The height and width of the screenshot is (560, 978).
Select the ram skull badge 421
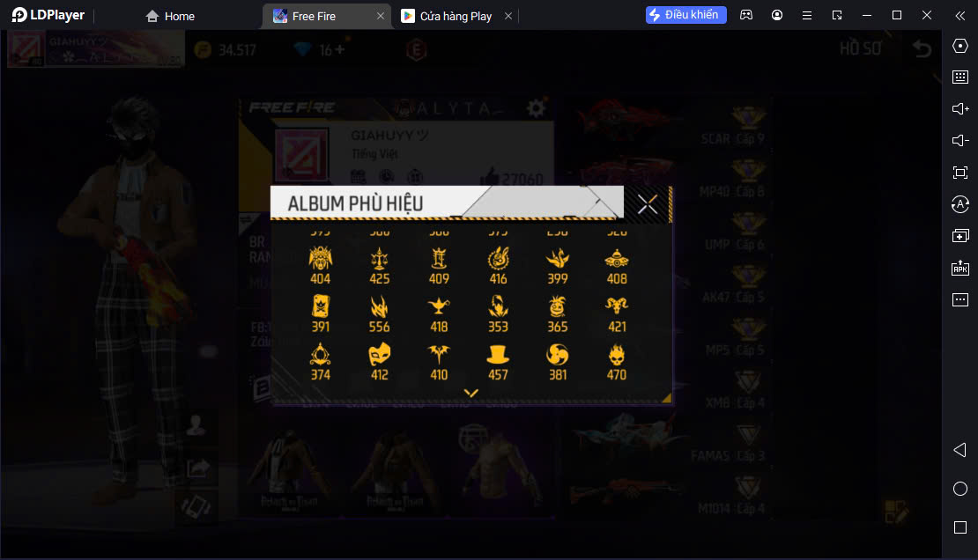[617, 313]
